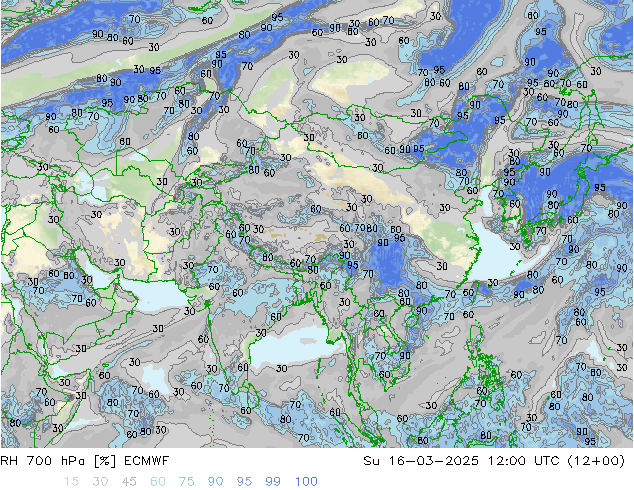Click the "RH 700 hPa [%]" map title

click(x=59, y=461)
